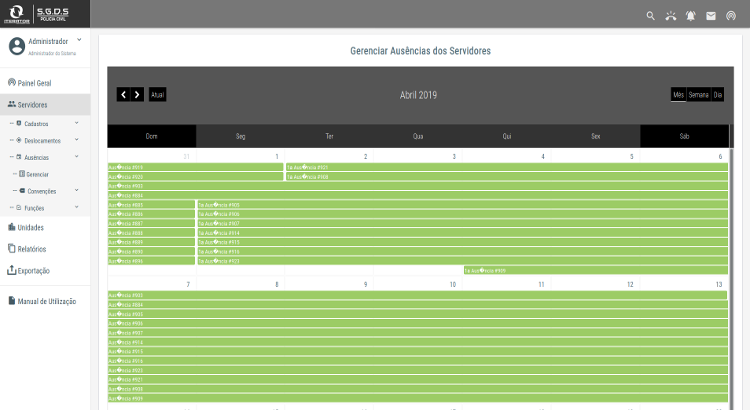
Task: Collapse the Ausências chevron
Action: click(77, 157)
